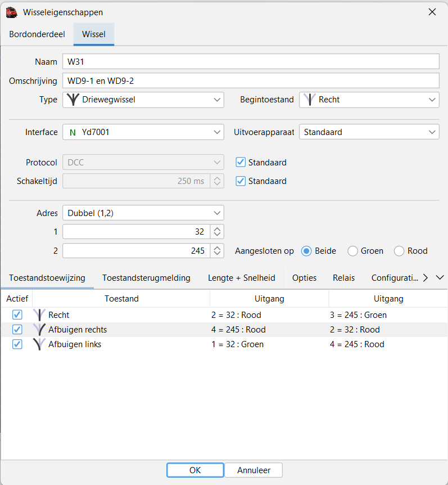The height and width of the screenshot is (485, 448).
Task: Click the Naam input field
Action: [x=250, y=61]
